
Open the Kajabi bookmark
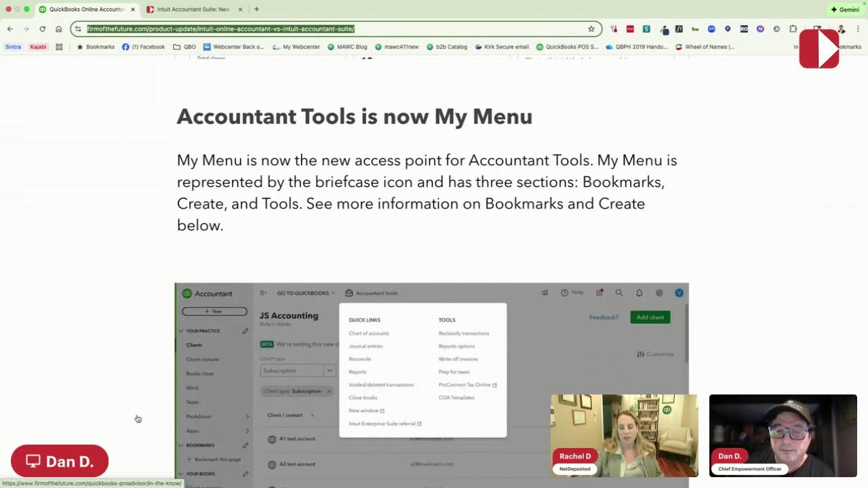click(x=38, y=47)
